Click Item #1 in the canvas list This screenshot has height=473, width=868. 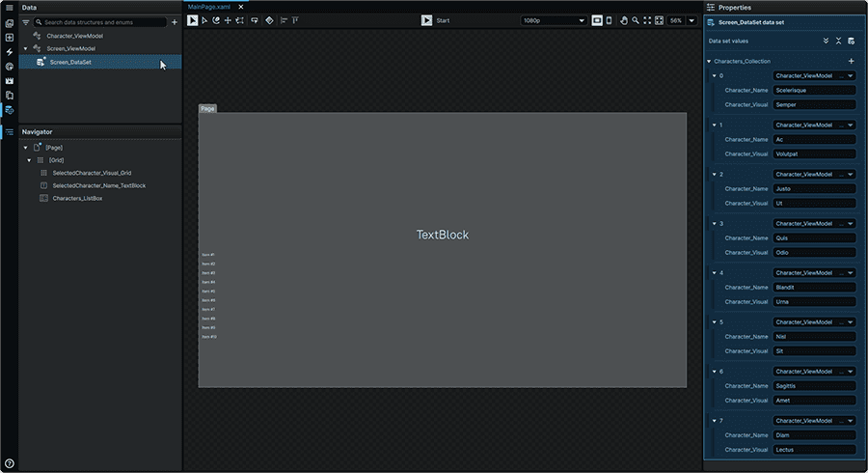coord(208,255)
